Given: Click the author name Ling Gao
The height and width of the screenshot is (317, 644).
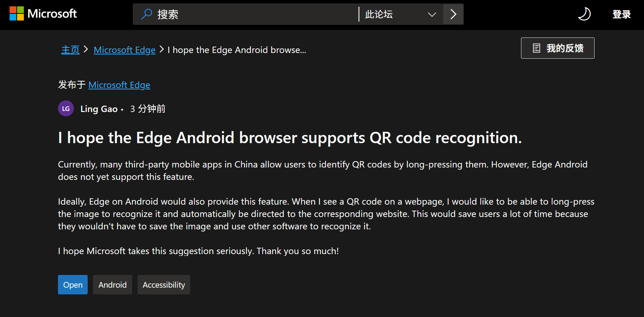Looking at the screenshot, I should coord(99,109).
